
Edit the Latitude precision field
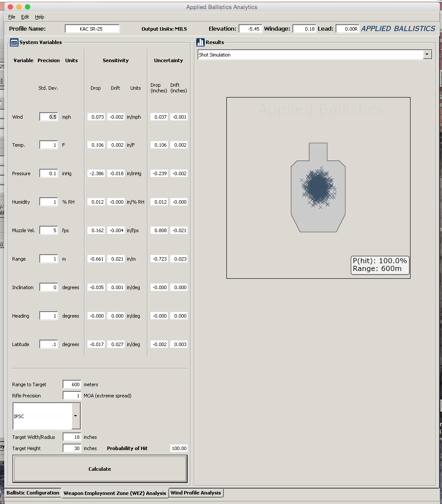[49, 344]
